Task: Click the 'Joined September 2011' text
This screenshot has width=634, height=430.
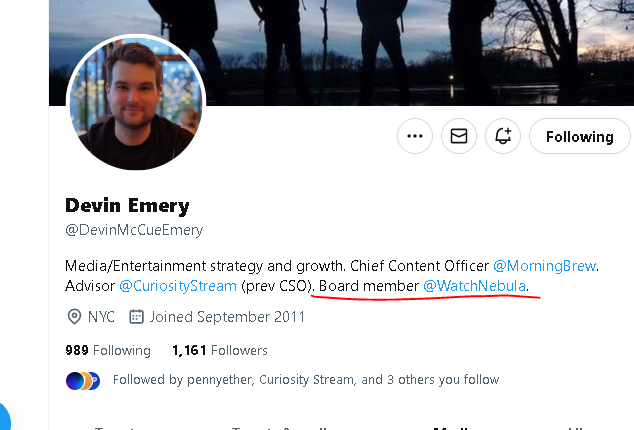Action: click(x=227, y=317)
